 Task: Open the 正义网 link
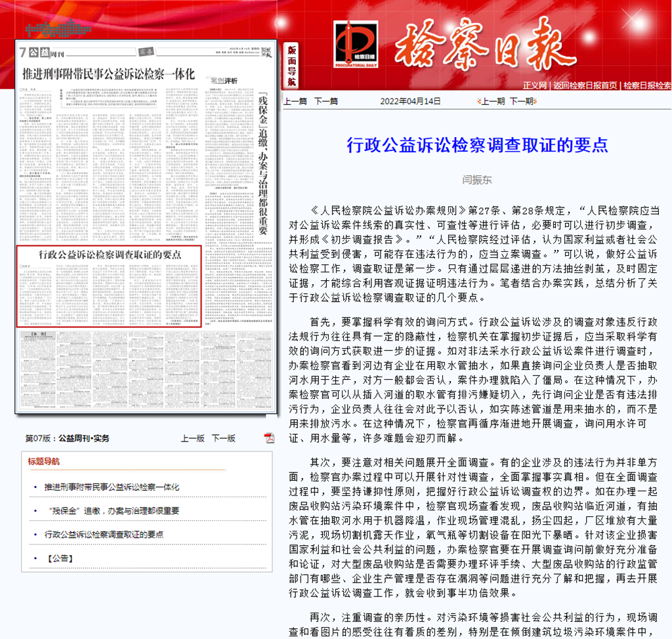pyautogui.click(x=534, y=85)
